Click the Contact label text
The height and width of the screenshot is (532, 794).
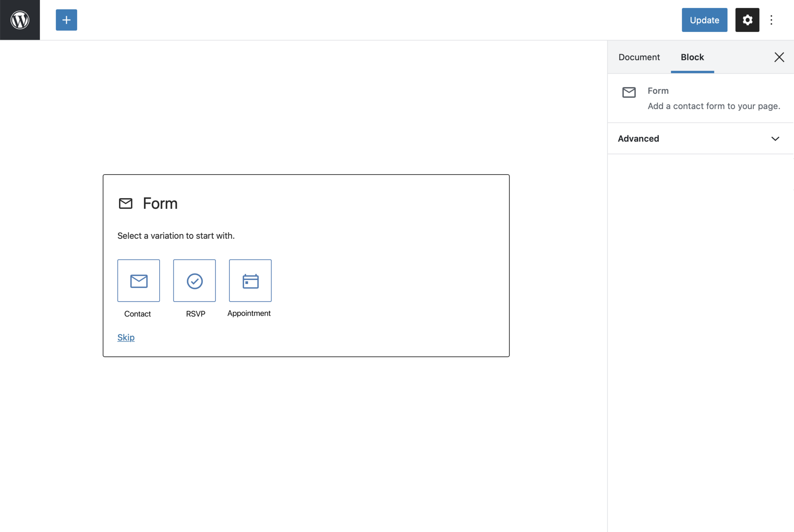point(137,314)
